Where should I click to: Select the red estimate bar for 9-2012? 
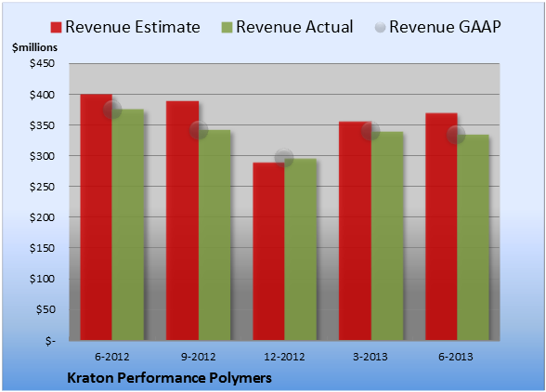(182, 220)
